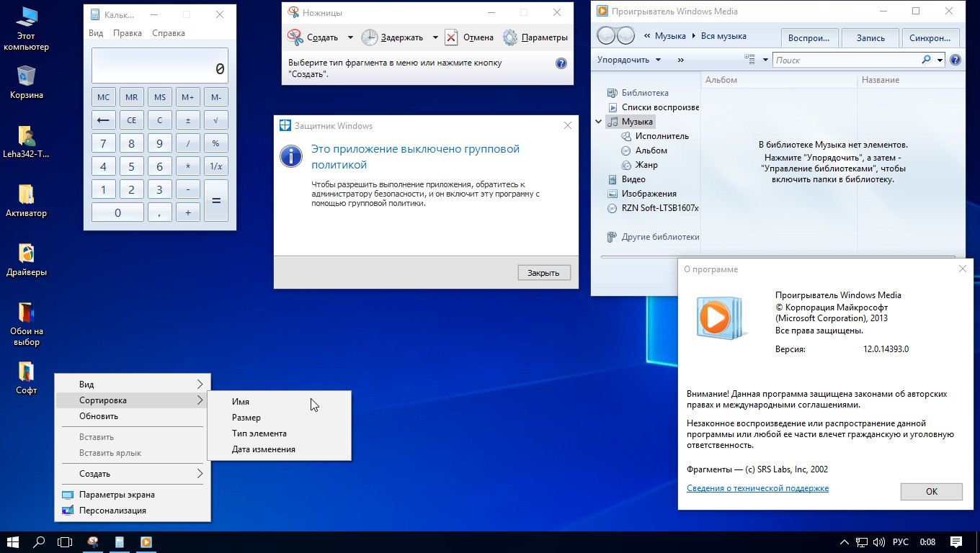This screenshot has height=553, width=980.
Task: Switch to the Запись tab in Media Player
Action: 870,38
